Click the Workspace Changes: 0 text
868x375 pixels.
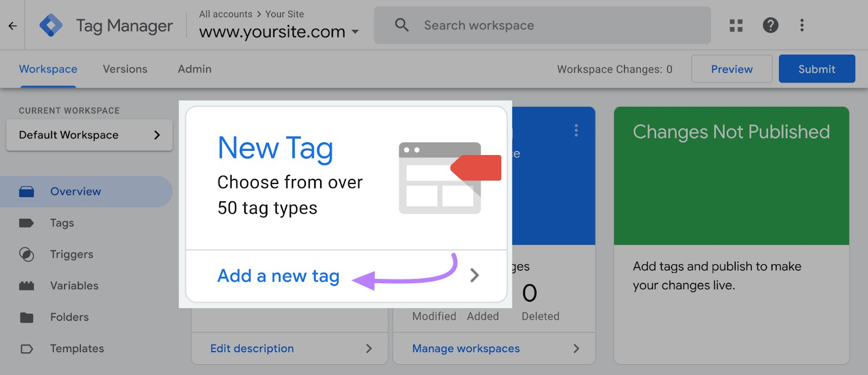[x=615, y=69]
